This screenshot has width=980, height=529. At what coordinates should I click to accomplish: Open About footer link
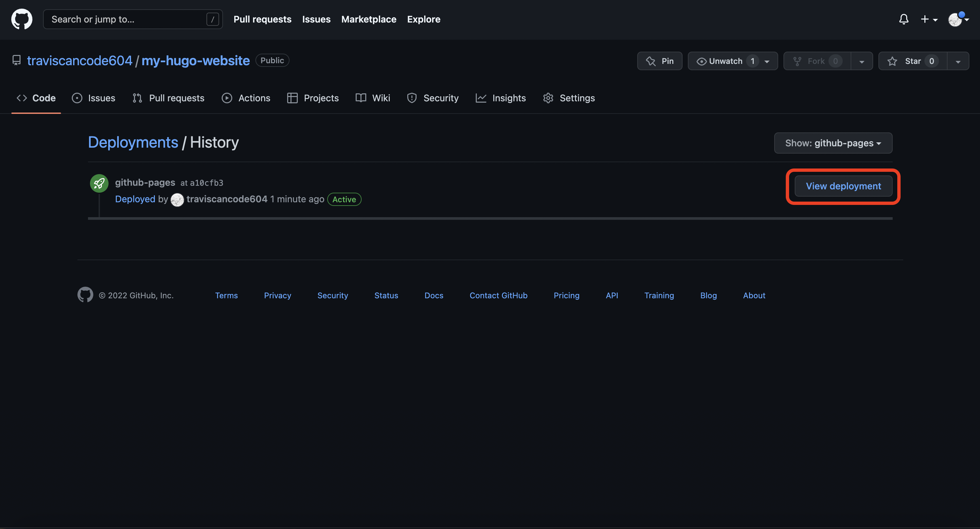pyautogui.click(x=754, y=295)
